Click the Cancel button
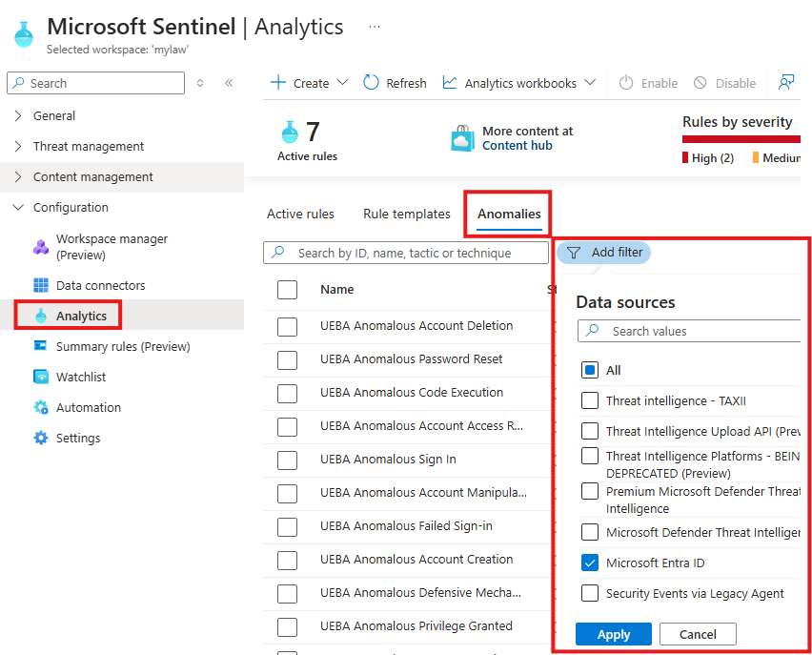 [x=698, y=634]
